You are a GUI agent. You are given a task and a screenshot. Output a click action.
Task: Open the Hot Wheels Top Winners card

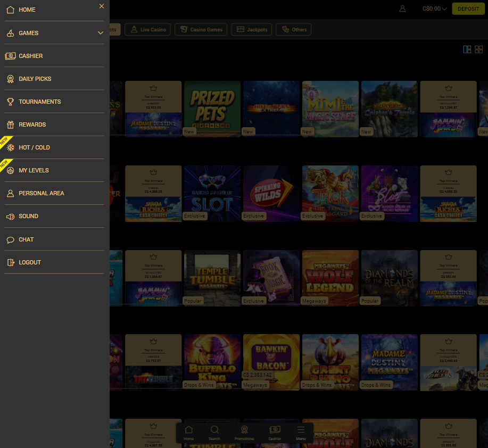449,362
